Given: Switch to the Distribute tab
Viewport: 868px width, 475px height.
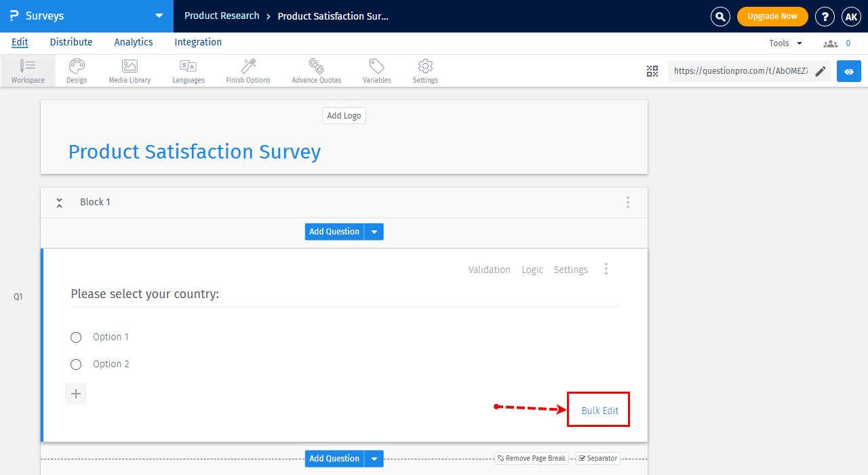Looking at the screenshot, I should 71,42.
